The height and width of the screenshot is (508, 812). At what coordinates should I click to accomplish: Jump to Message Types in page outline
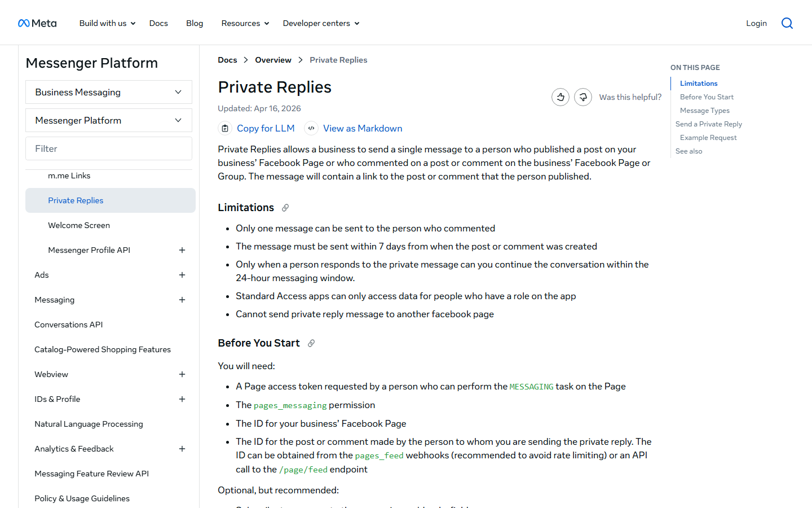(x=705, y=111)
